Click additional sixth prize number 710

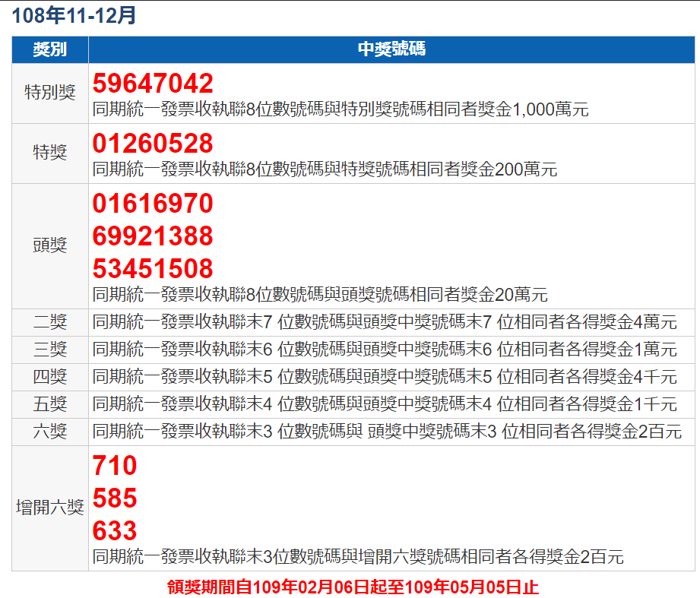tap(115, 466)
